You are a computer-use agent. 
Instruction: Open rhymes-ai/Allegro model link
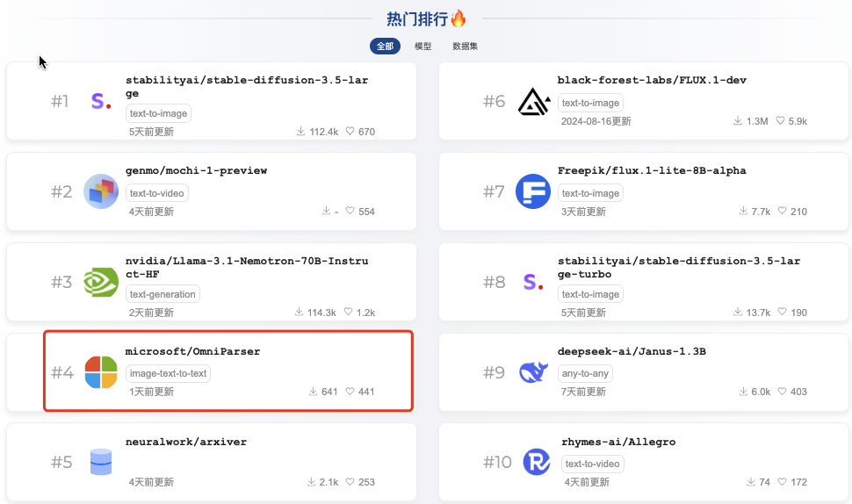(x=618, y=442)
